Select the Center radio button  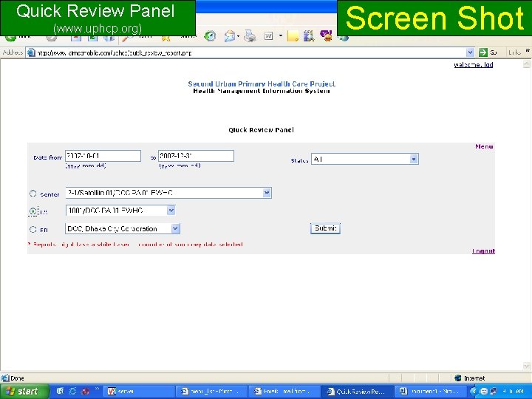33,194
